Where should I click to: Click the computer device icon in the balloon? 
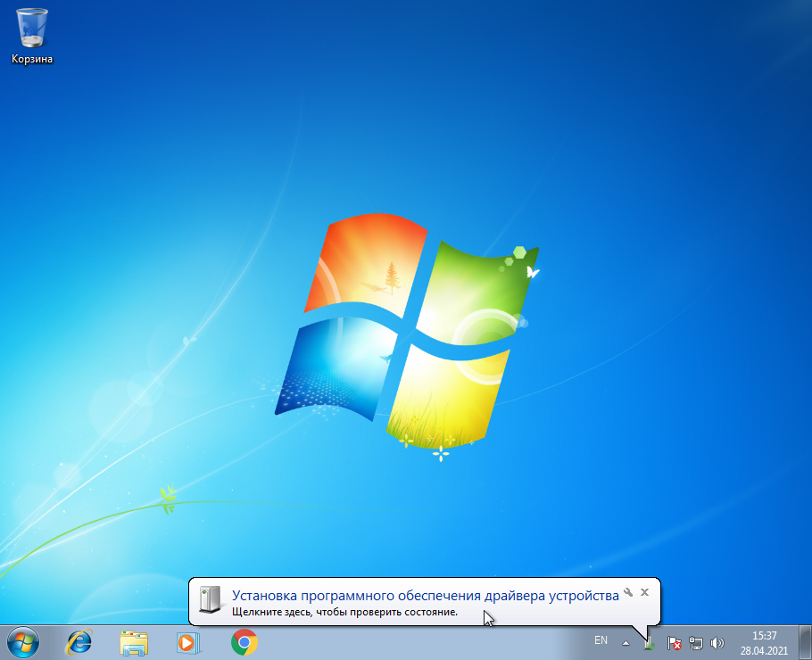211,600
